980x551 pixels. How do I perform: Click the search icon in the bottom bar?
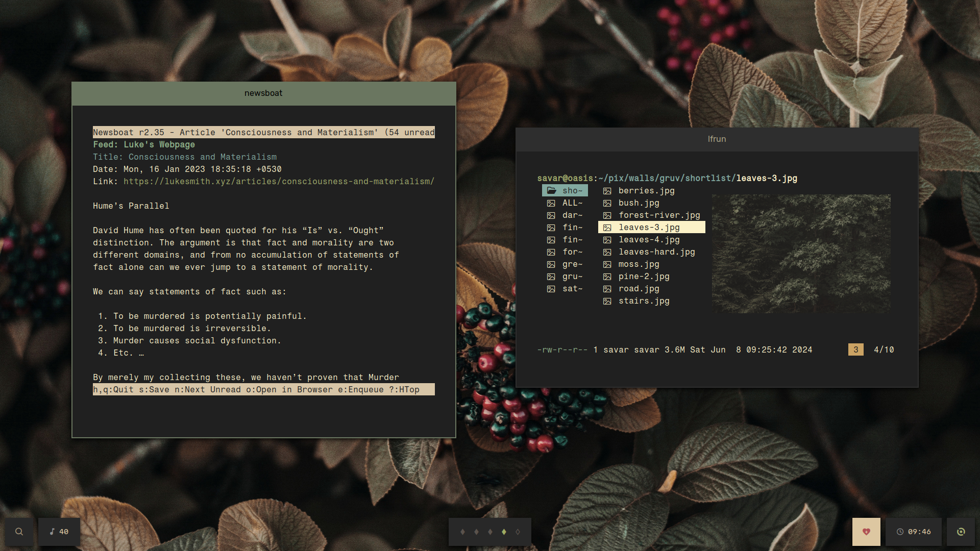19,532
